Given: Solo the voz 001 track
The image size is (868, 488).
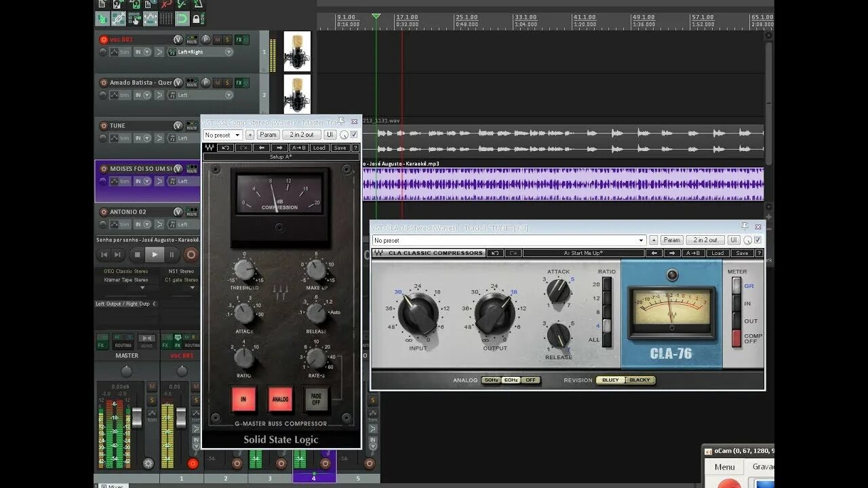Looking at the screenshot, I should (x=227, y=39).
